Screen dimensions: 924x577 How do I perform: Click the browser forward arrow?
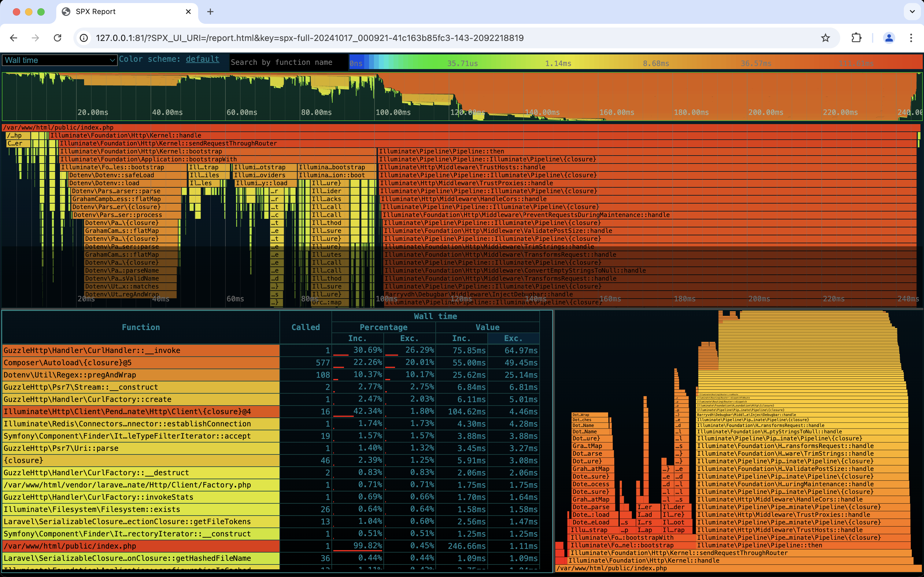(35, 38)
